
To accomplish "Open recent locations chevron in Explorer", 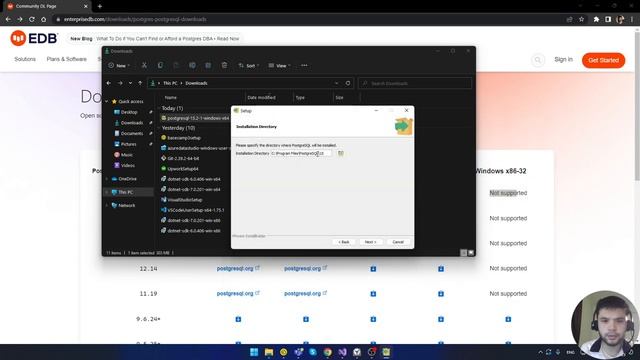I will tap(130, 83).
